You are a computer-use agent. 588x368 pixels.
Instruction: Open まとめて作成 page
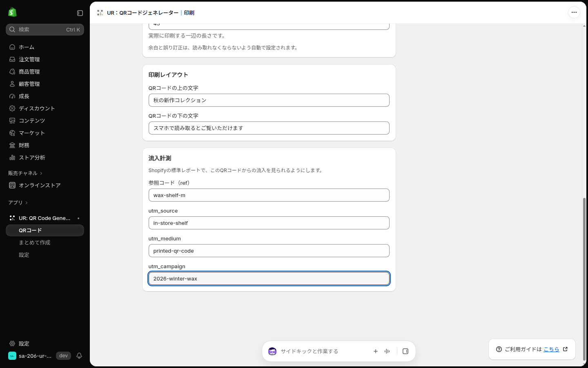pos(45,242)
